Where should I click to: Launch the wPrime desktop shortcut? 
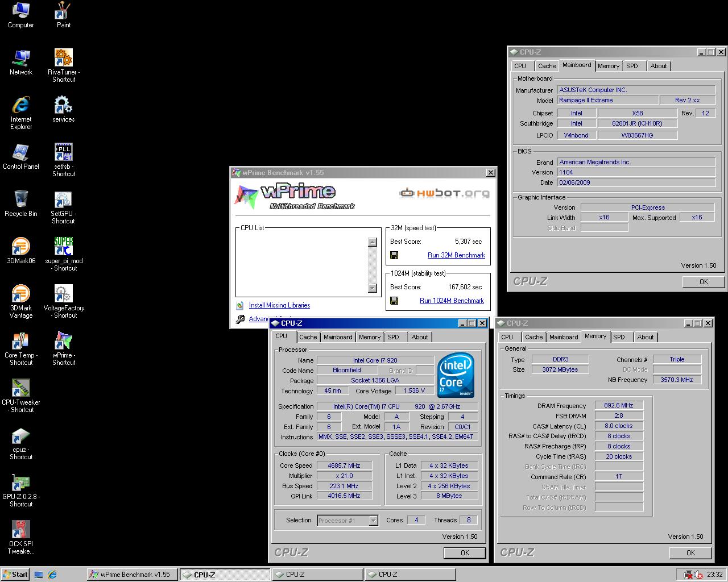tap(64, 349)
